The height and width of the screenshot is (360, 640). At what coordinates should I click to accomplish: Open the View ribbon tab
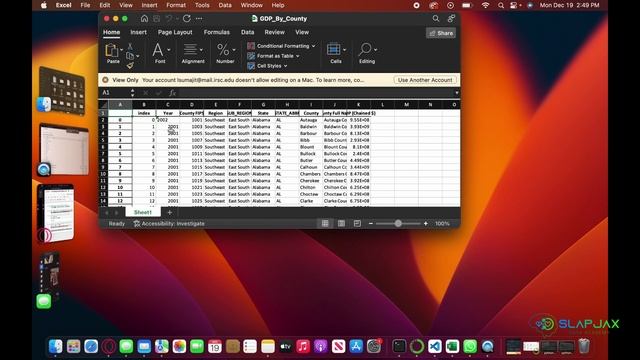click(302, 32)
